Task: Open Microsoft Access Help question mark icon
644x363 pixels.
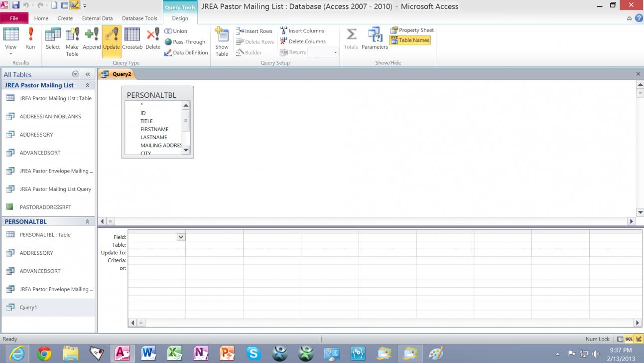Action: (x=639, y=18)
